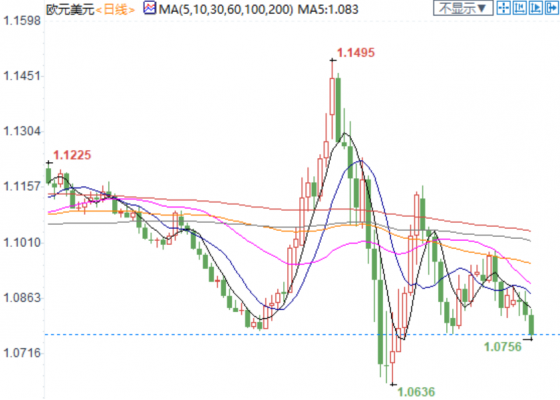560x400 pixels.
Task: Click the 1.0716 axis price label
Action: (x=22, y=353)
